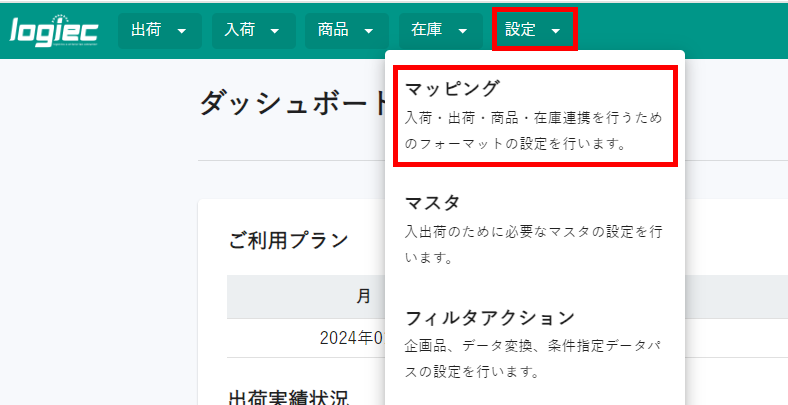Click the ご利用プラン section title
Screen dimensions: 788x405
tap(289, 240)
